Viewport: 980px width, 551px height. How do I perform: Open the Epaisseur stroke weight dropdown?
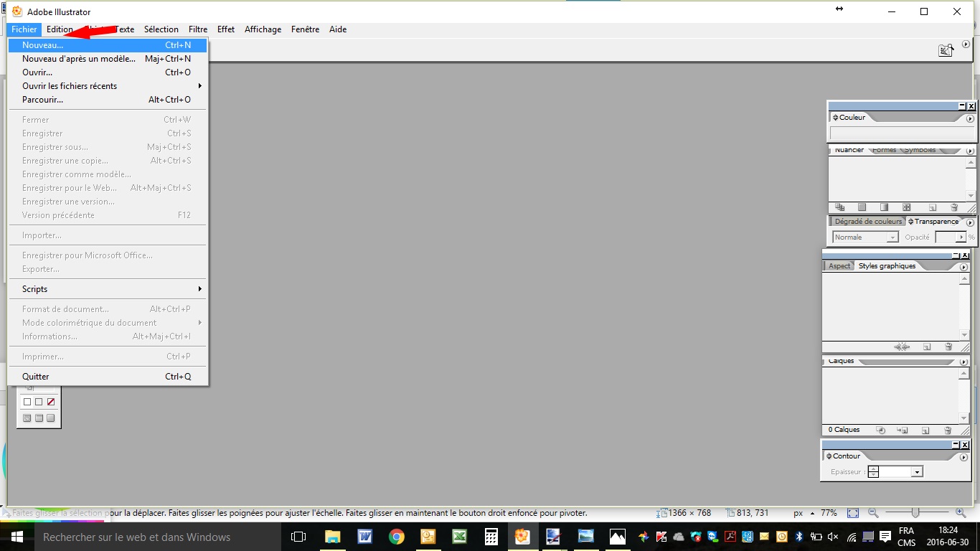point(917,472)
